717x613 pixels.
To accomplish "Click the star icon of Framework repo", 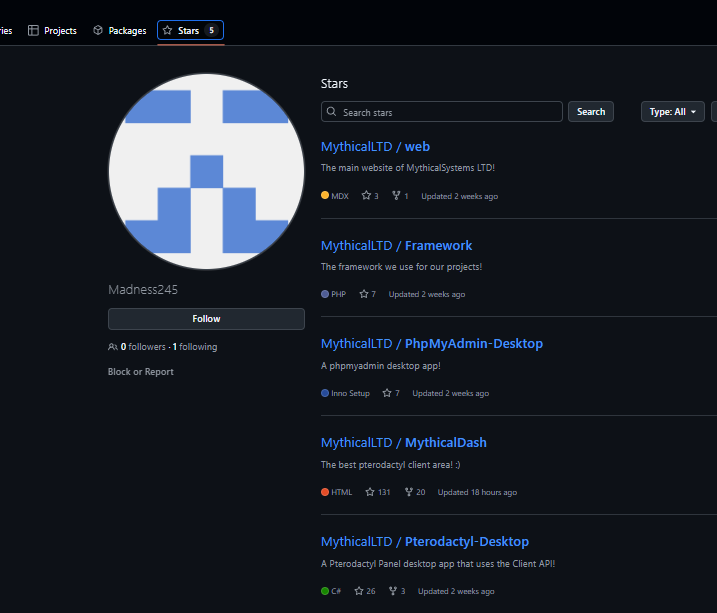I will [x=364, y=294].
